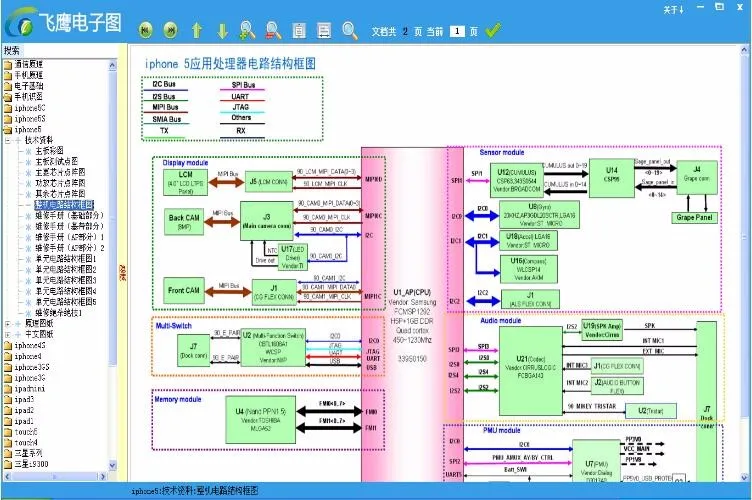Viewport: 752px width, 500px height.
Task: Zoom out with the minus magnifier
Action: (273, 30)
